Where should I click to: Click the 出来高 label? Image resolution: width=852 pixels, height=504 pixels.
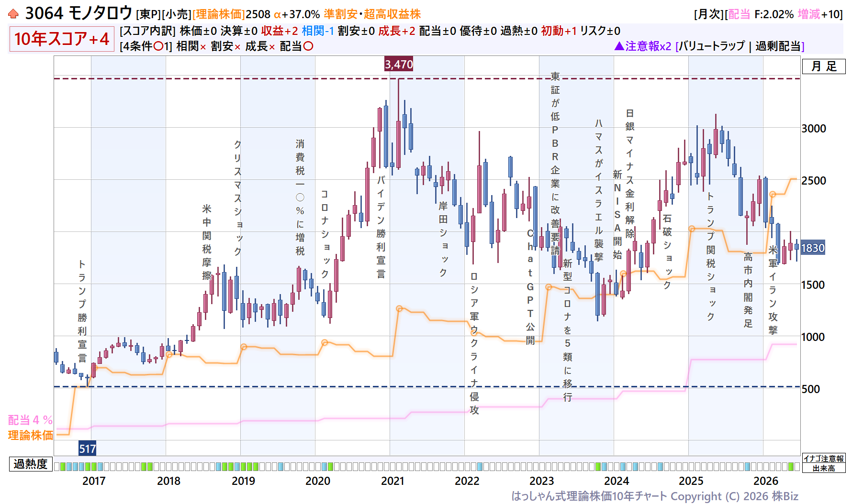[x=823, y=468]
